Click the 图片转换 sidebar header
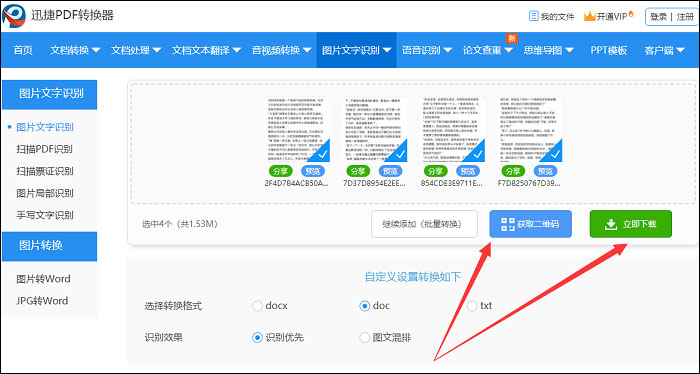Viewport: 700px width, 374px height. (50, 246)
